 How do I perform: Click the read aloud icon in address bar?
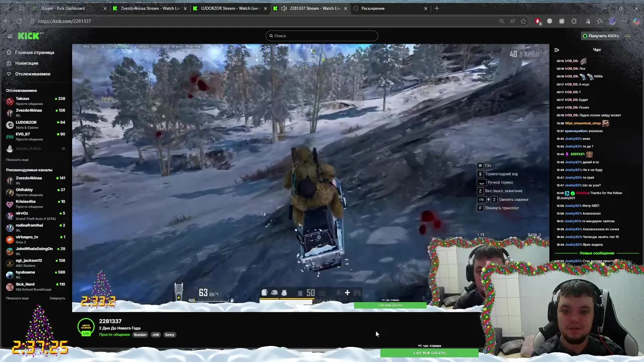pos(512,21)
